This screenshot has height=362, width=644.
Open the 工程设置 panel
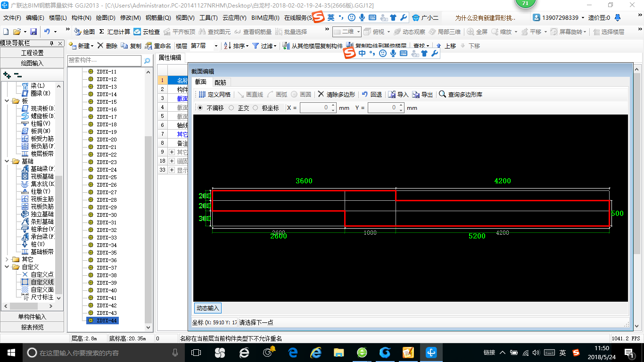pos(32,53)
